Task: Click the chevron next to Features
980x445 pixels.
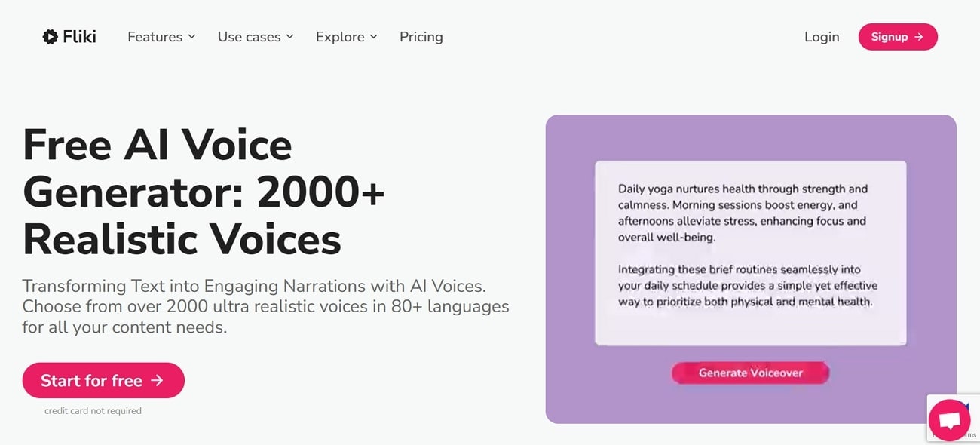Action: (191, 37)
